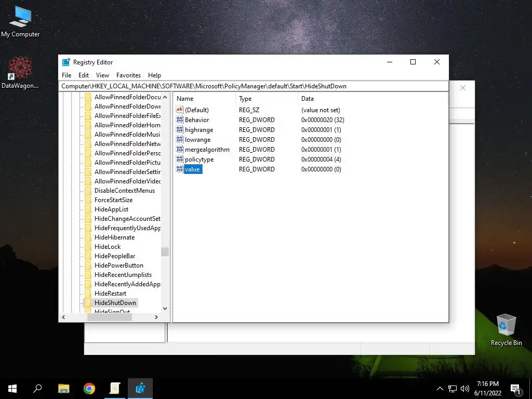This screenshot has height=399, width=532.
Task: Click the HideShutDown folder icon
Action: coord(88,303)
